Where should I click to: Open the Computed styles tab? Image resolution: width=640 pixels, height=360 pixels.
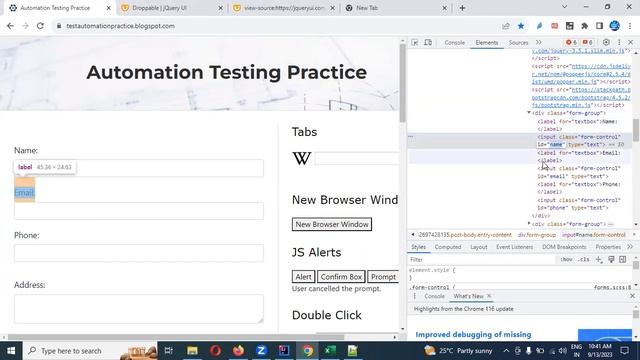coord(448,247)
